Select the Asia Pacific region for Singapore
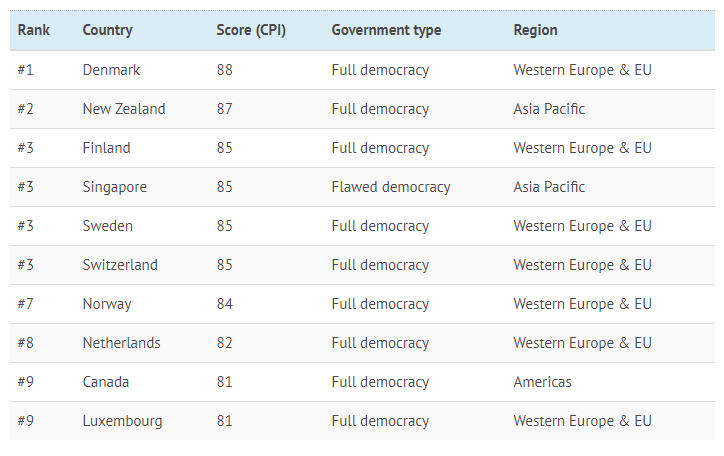 point(549,187)
